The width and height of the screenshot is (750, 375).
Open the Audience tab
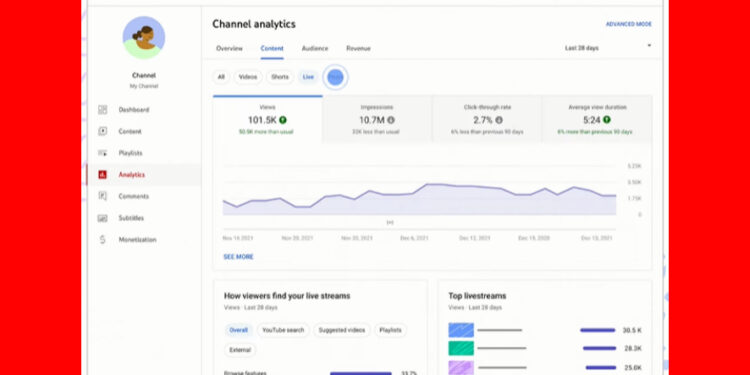[x=315, y=48]
